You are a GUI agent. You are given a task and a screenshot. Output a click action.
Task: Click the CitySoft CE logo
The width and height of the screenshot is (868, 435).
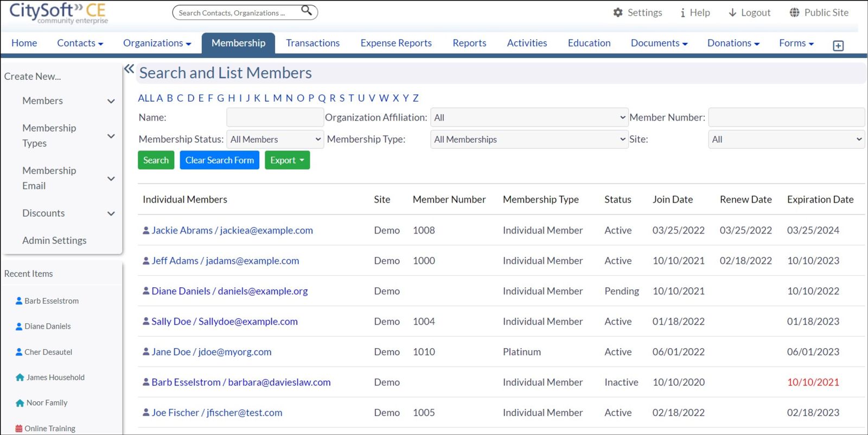coord(59,13)
